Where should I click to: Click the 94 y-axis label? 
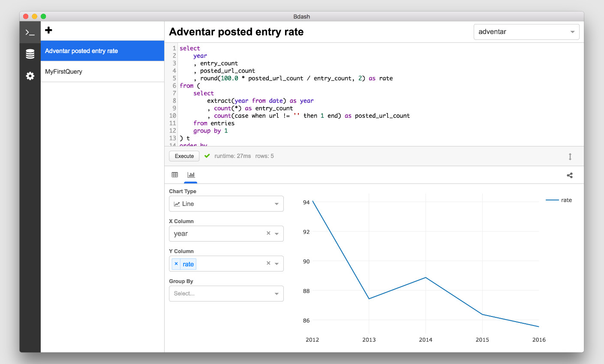pos(306,202)
